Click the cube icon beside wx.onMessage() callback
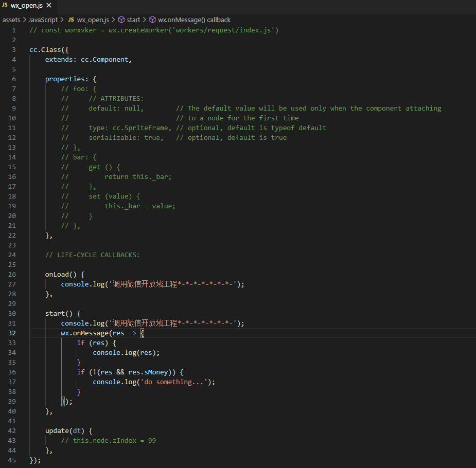The height and width of the screenshot is (468, 476). point(152,20)
